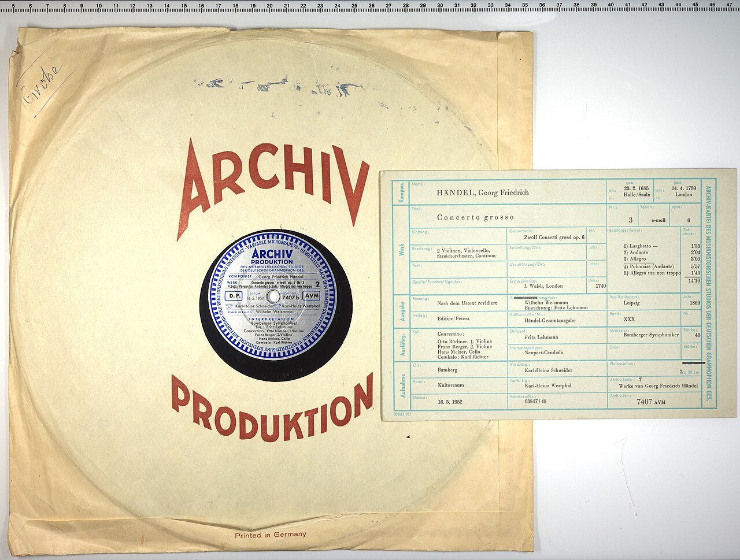Click total duration "14'16" on card
740x560 pixels.
(694, 281)
